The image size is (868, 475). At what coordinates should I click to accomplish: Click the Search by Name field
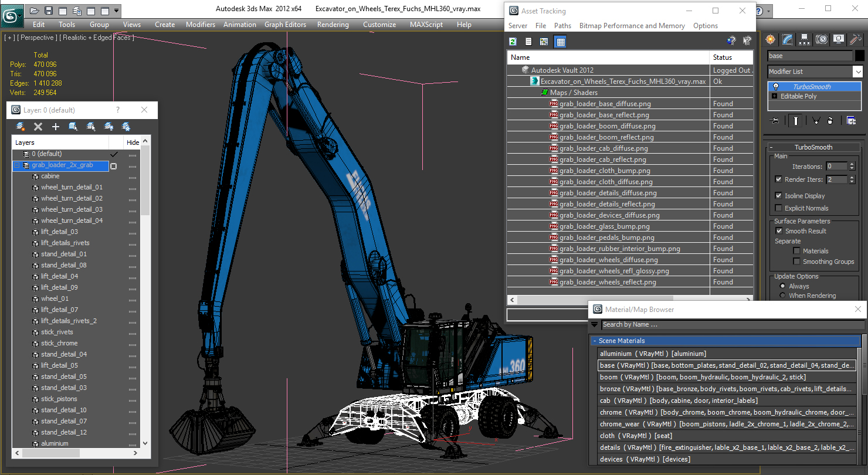point(733,324)
